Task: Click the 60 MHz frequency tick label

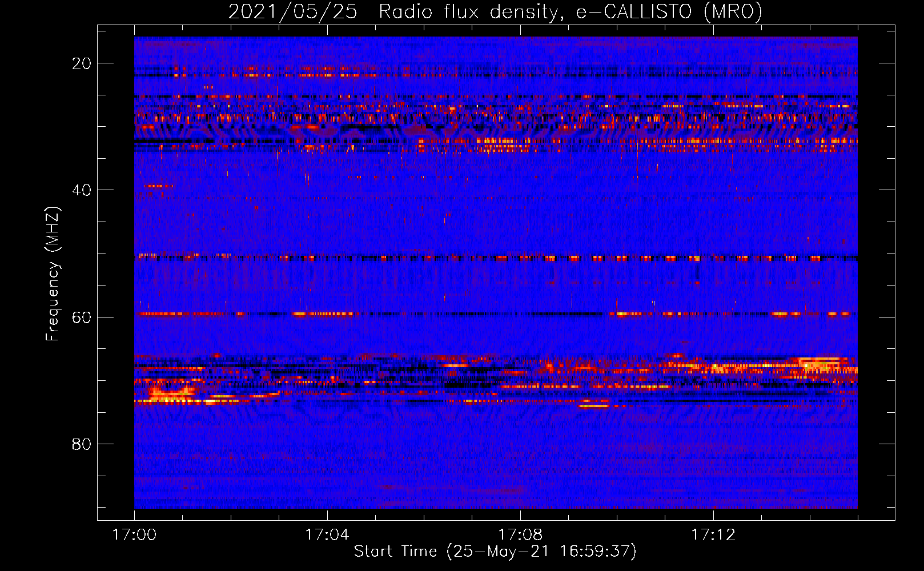Action: (82, 317)
